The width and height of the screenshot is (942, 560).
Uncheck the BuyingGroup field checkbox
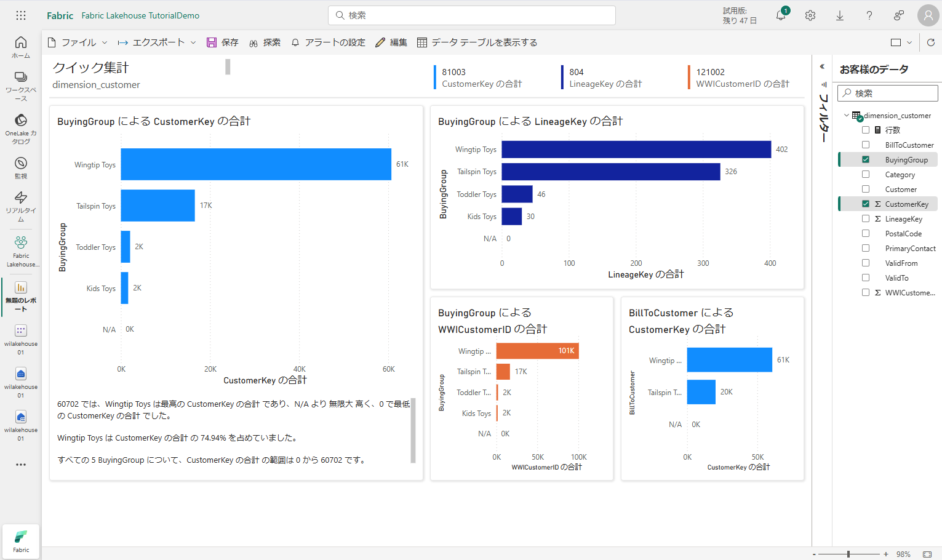[x=866, y=159]
